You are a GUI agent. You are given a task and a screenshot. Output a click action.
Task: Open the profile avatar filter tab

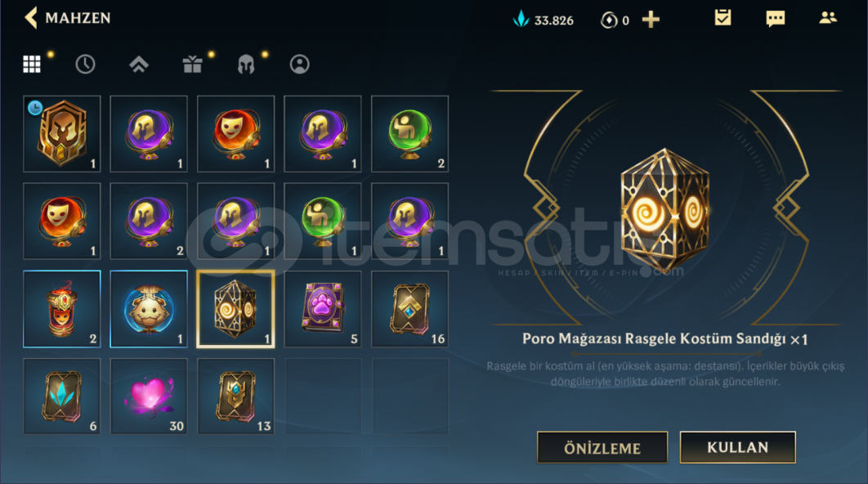coord(299,65)
